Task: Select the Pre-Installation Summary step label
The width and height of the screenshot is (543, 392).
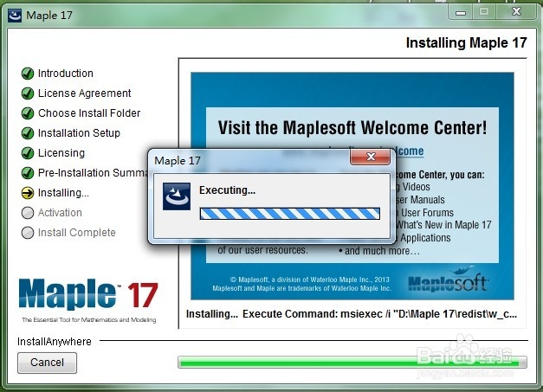Action: 93,173
